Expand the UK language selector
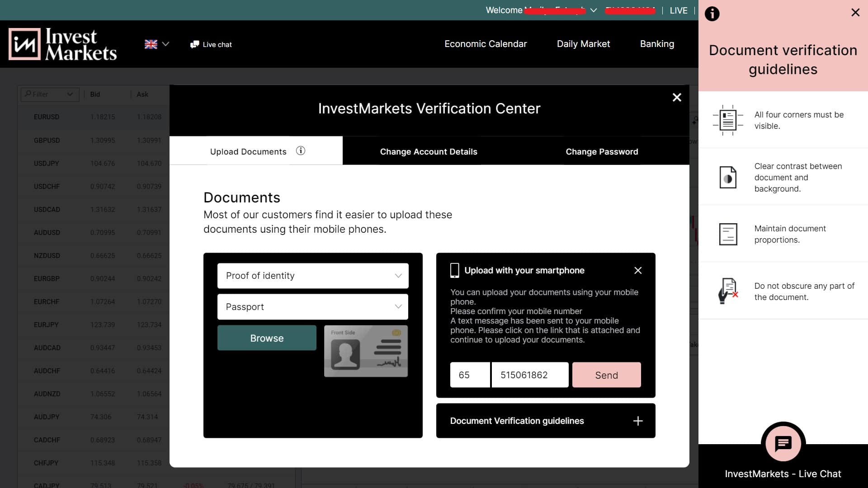 coord(156,44)
